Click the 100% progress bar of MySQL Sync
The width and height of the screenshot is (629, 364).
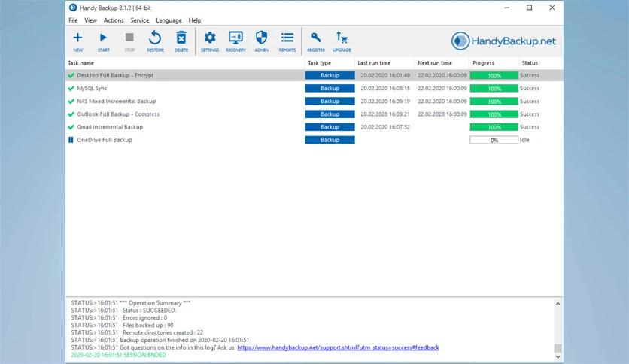494,88
